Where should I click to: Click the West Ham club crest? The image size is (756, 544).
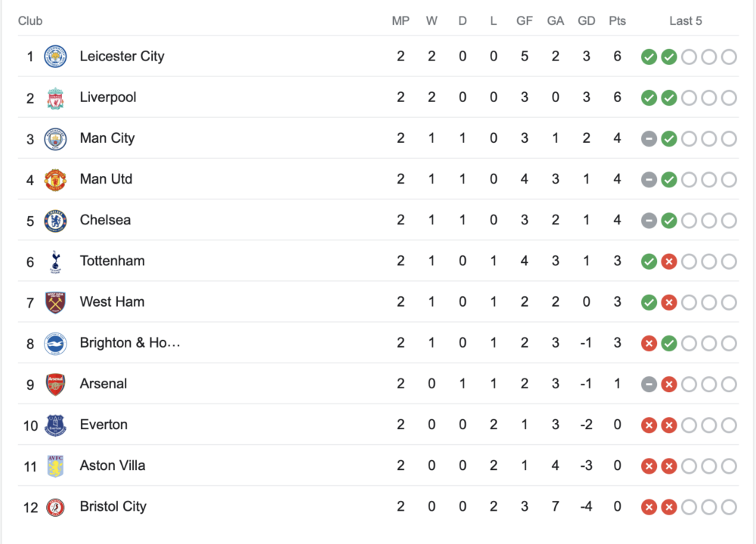[x=55, y=302]
